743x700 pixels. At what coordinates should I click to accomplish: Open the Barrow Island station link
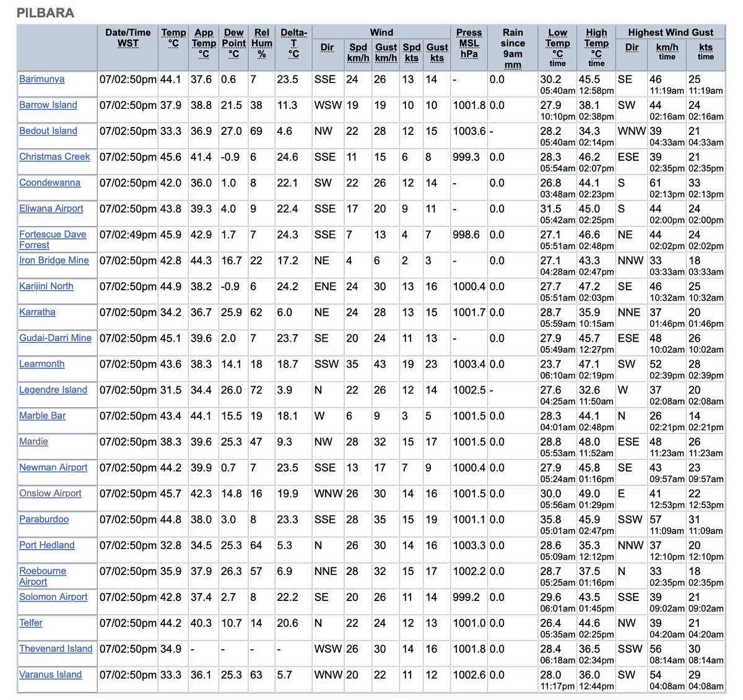[48, 105]
